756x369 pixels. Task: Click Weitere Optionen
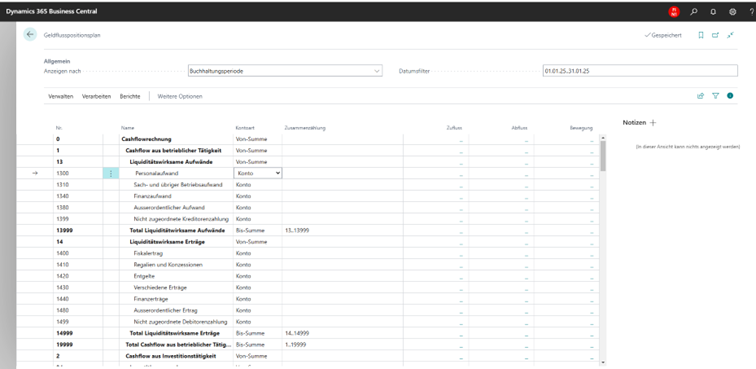click(180, 96)
